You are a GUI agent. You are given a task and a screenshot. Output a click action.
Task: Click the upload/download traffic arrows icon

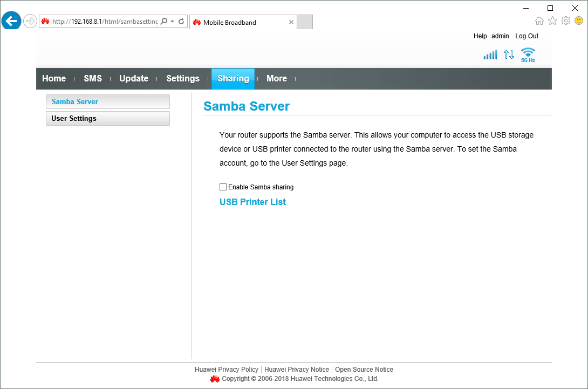coord(508,54)
